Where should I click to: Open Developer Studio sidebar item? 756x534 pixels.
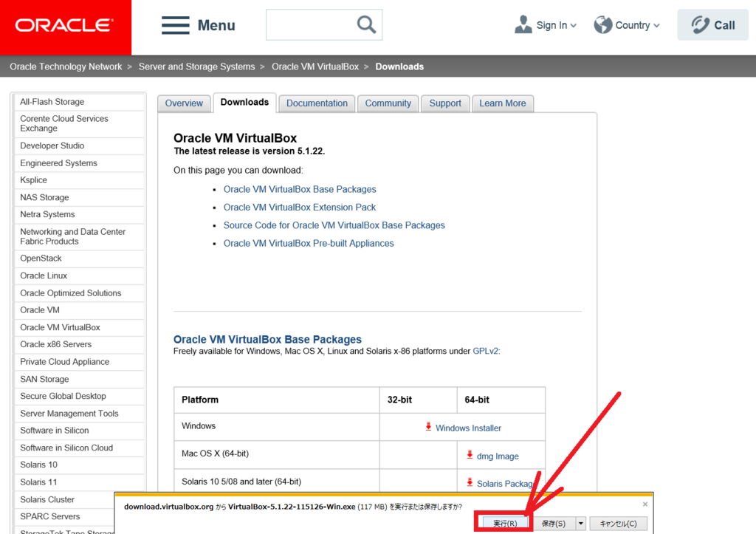point(52,146)
